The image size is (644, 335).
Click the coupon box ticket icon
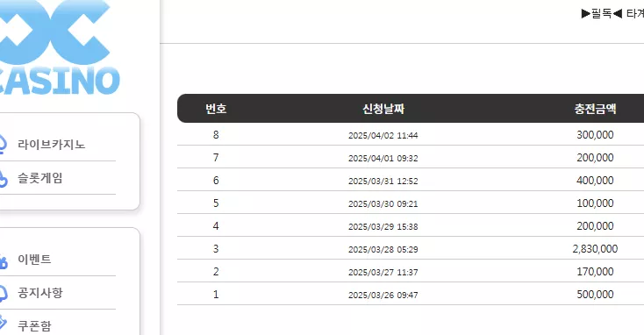coord(3,323)
